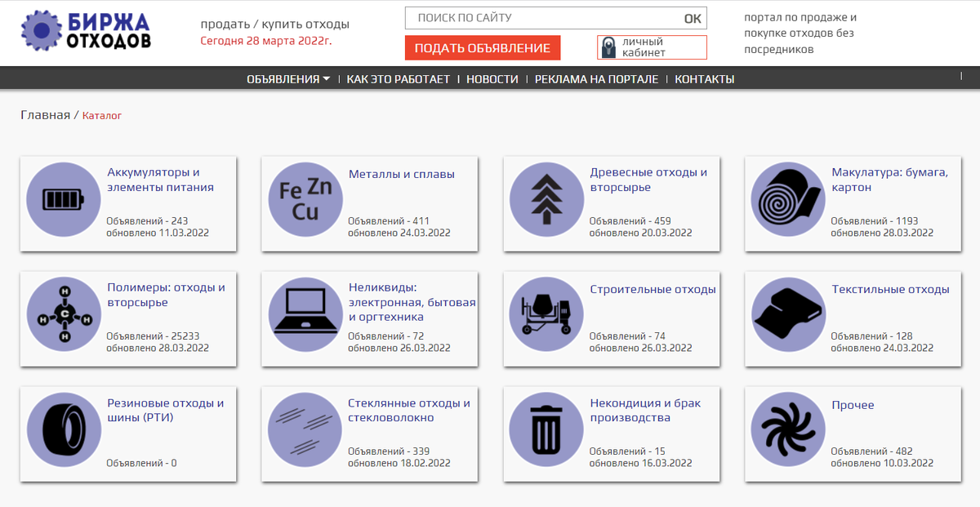Click the glass sheets Стеклянные отходы icon
The height and width of the screenshot is (507, 980).
(305, 429)
